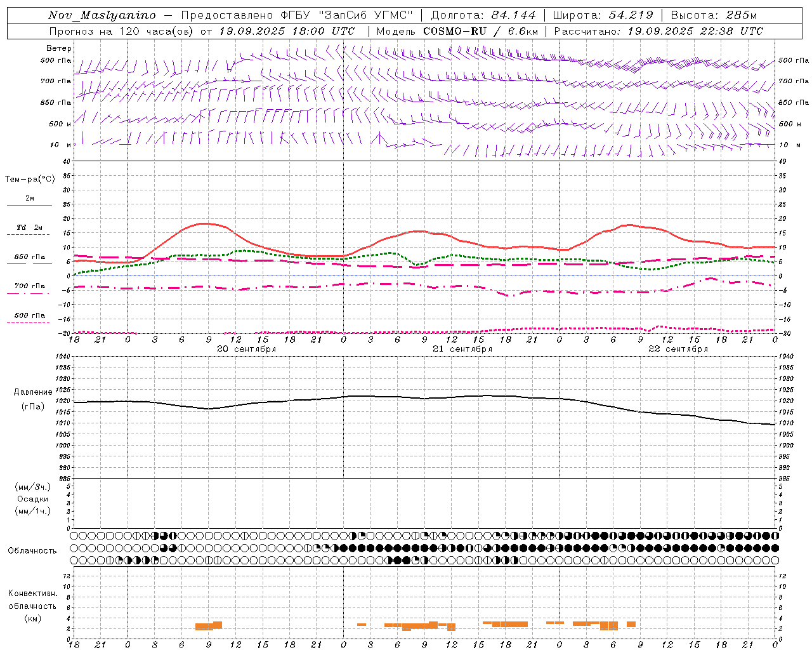
Task: Click the "20 сентября" date label
Action: pyautogui.click(x=247, y=349)
